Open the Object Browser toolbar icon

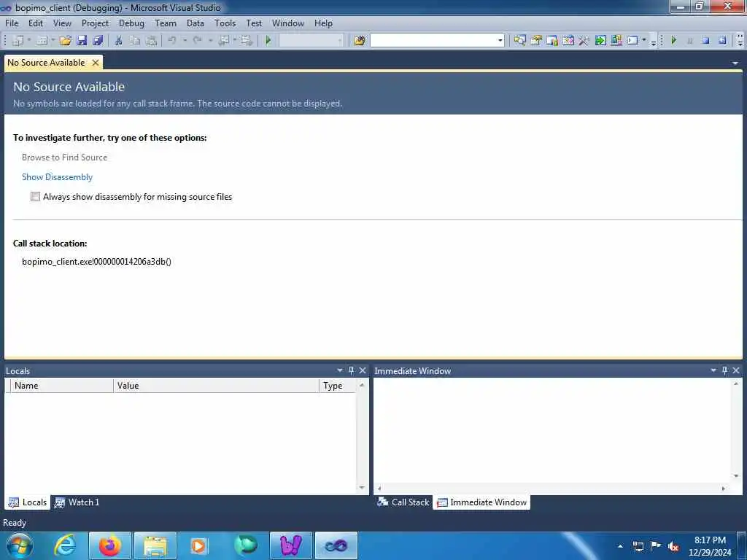(552, 41)
